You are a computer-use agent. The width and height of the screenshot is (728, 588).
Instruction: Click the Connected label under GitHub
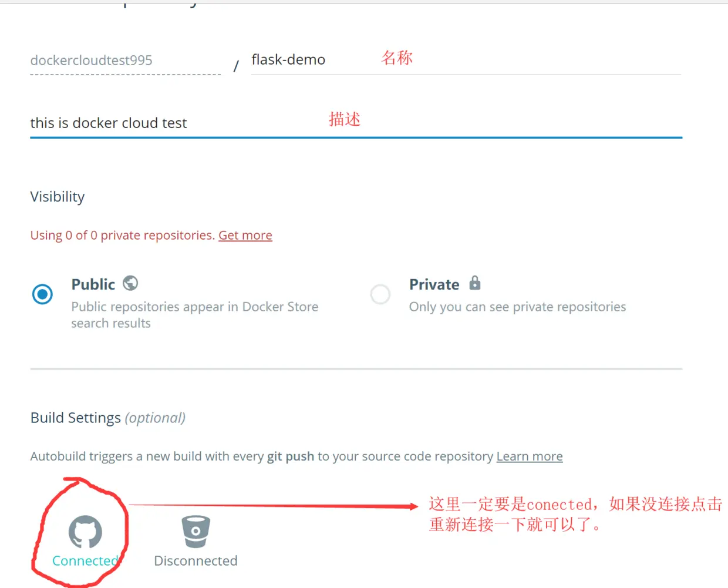[x=86, y=561]
